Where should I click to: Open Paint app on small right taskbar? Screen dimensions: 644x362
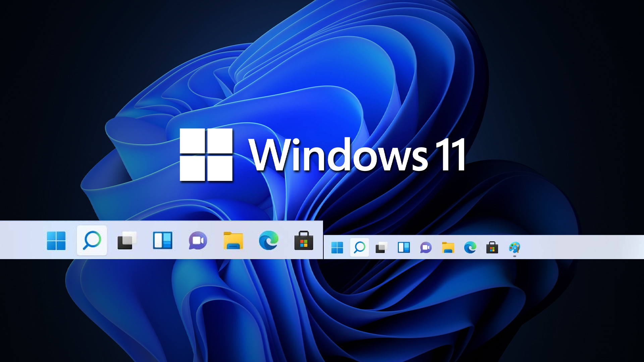pos(515,248)
